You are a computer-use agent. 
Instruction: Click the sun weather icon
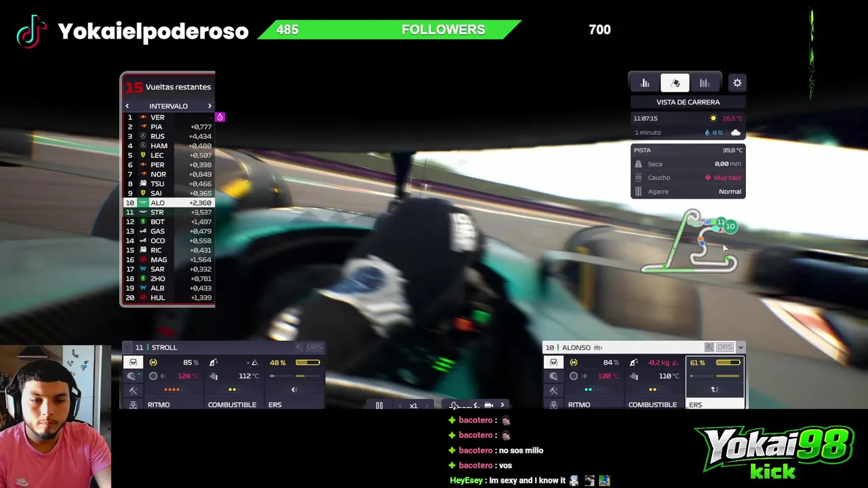coord(713,118)
